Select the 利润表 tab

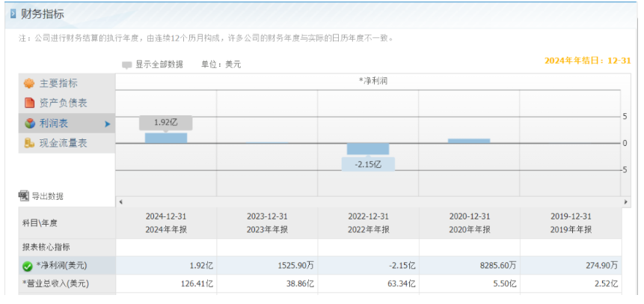67,123
